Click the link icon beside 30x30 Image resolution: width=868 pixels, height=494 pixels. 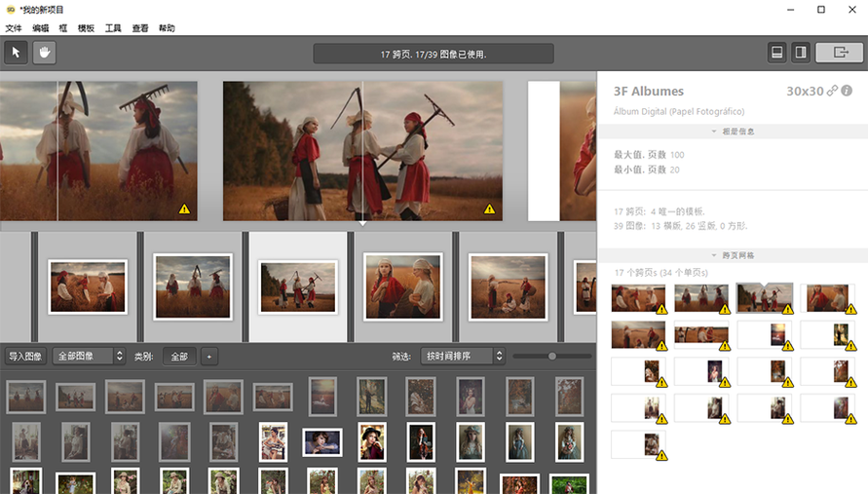pyautogui.click(x=833, y=91)
